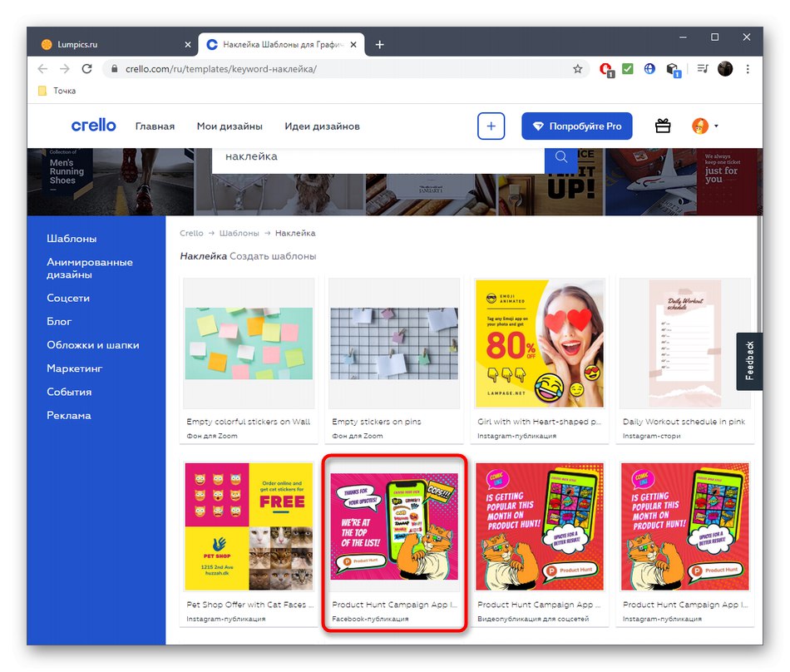Open the blue globe extension icon

(649, 68)
